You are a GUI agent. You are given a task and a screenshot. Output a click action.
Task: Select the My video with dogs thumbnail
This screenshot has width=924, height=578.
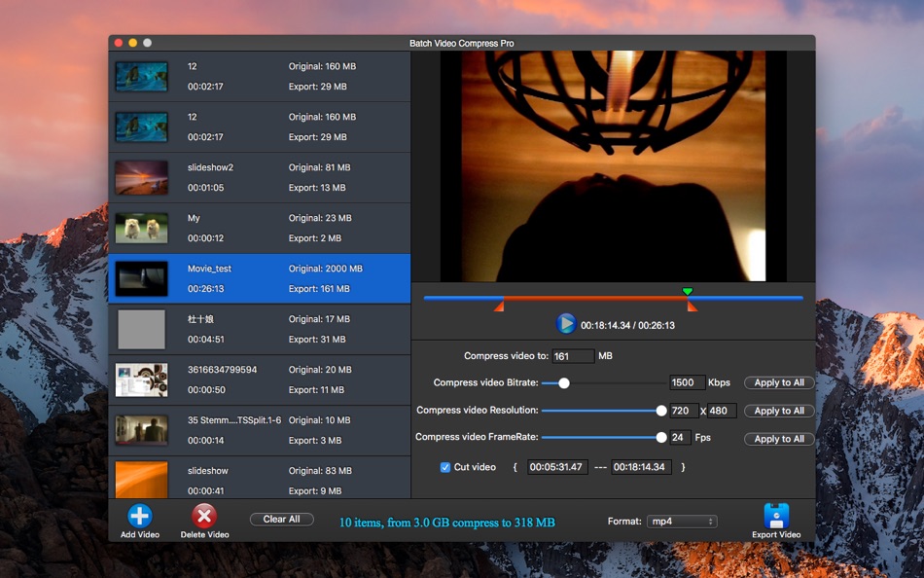[x=142, y=229]
